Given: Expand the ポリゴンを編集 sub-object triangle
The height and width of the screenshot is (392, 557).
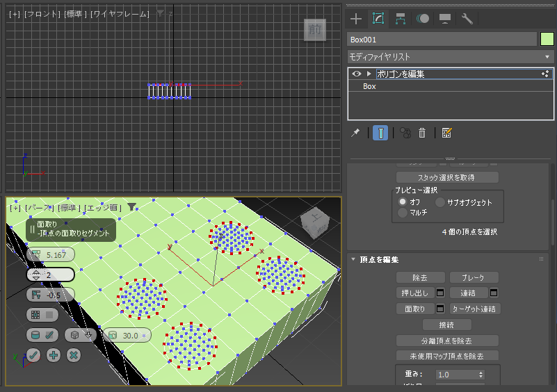Looking at the screenshot, I should pos(369,74).
